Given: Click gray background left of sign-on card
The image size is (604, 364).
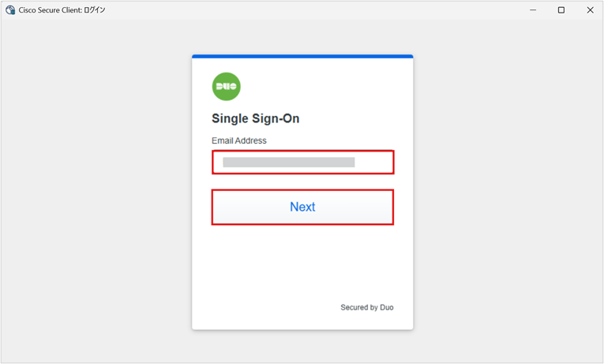Looking at the screenshot, I should 96,193.
